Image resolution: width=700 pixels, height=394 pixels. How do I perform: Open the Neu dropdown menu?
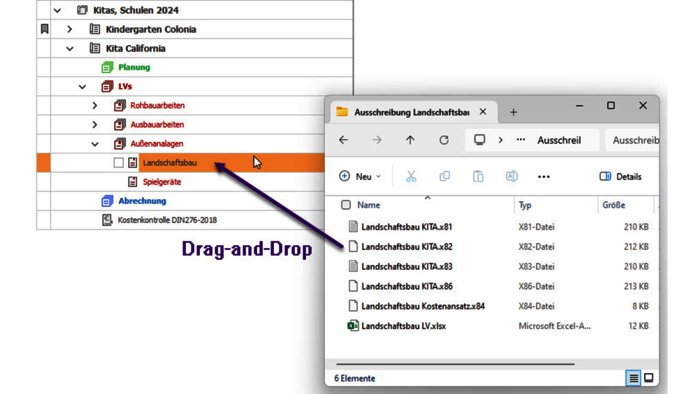tap(360, 177)
